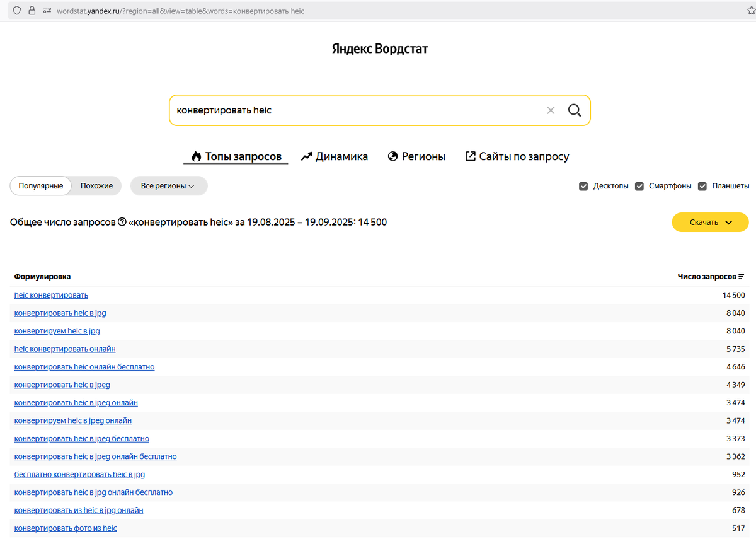Click the question mark help icon
Image resolution: width=756 pixels, height=539 pixels.
click(x=122, y=222)
